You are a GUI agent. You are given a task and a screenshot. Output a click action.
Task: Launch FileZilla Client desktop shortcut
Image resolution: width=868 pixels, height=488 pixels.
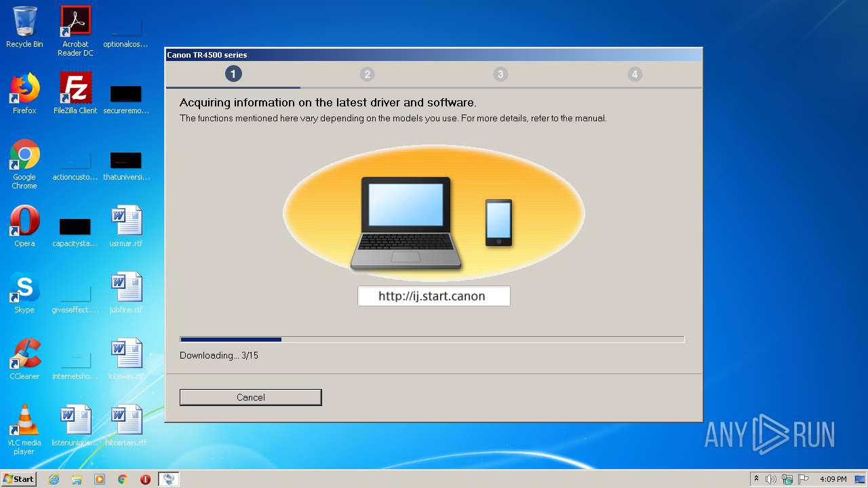(75, 94)
